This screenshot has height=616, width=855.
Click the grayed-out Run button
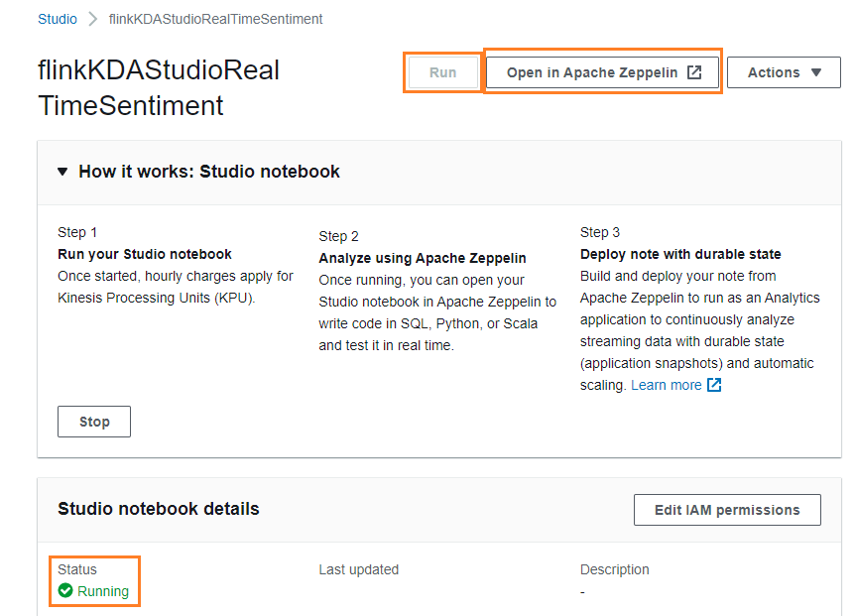pyautogui.click(x=442, y=72)
